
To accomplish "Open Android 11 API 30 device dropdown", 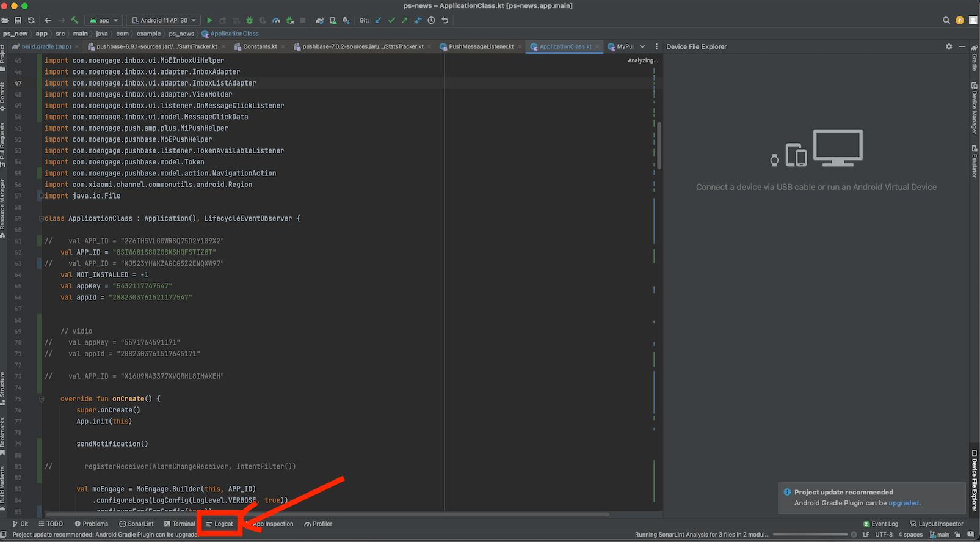I will pos(164,20).
